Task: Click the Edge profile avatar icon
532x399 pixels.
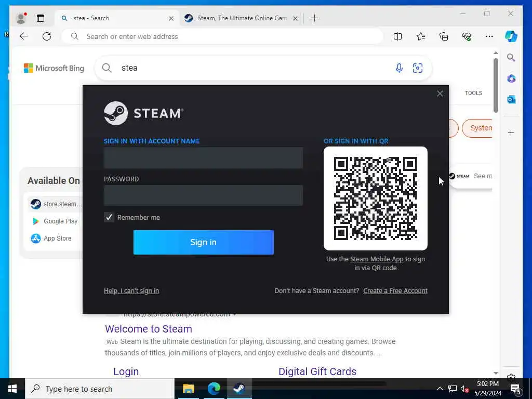Action: pyautogui.click(x=21, y=18)
